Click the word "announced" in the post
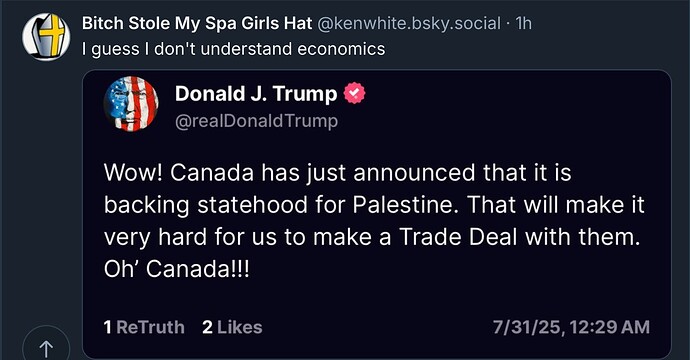 coord(415,173)
